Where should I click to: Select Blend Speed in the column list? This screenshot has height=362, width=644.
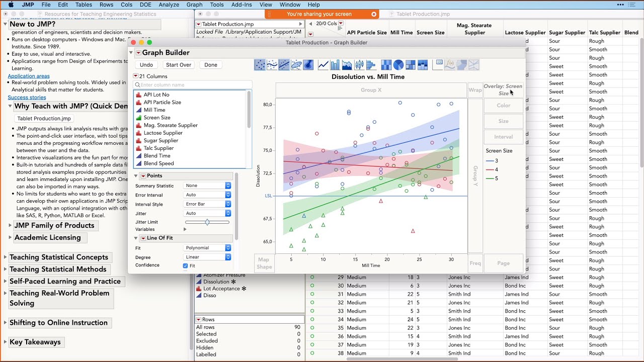[x=158, y=163]
